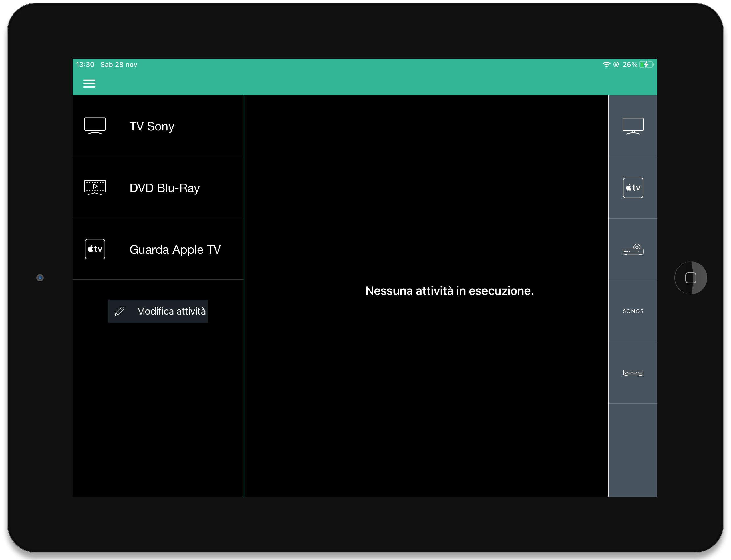Tap the Wi-Fi status icon
Screen dimensions: 731x560
[x=606, y=64]
